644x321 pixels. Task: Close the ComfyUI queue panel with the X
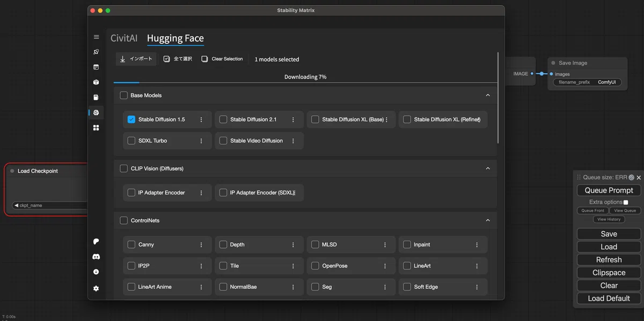(x=639, y=177)
